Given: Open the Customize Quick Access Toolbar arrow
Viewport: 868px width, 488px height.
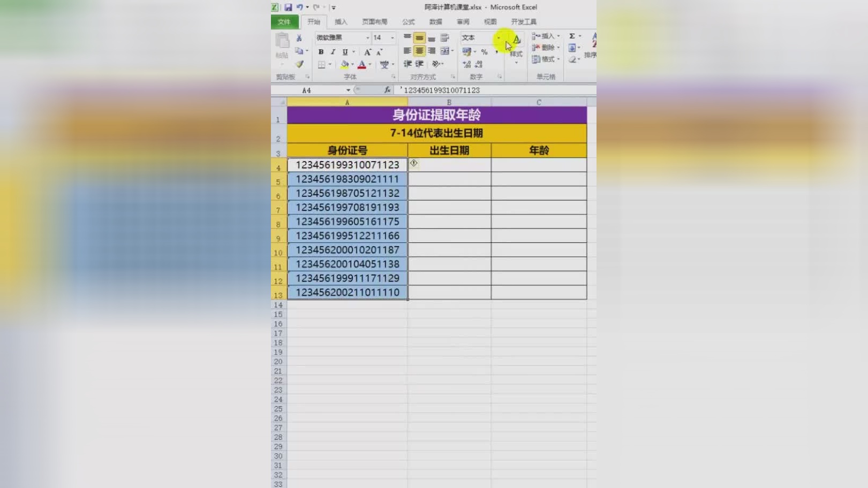Looking at the screenshot, I should (333, 7).
